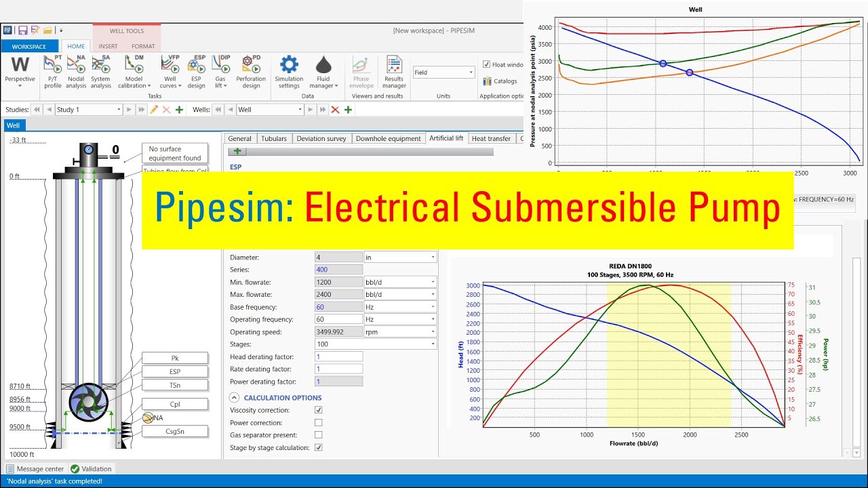868x488 pixels.
Task: Open the Validation panel
Action: pos(91,468)
